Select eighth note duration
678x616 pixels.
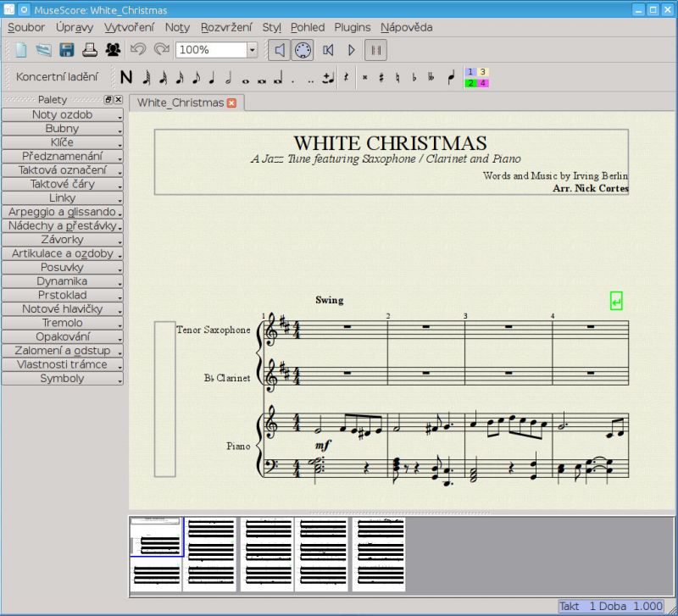point(196,77)
